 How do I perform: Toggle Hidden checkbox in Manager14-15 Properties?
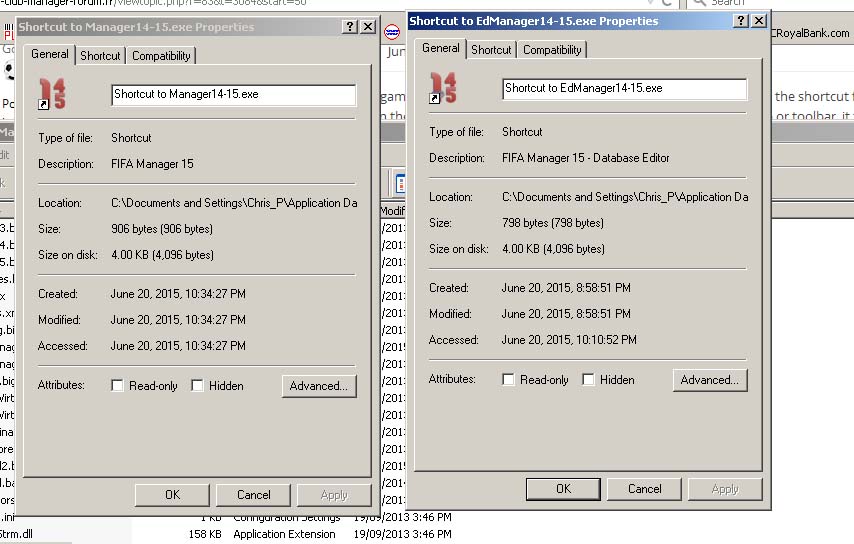[x=197, y=386]
